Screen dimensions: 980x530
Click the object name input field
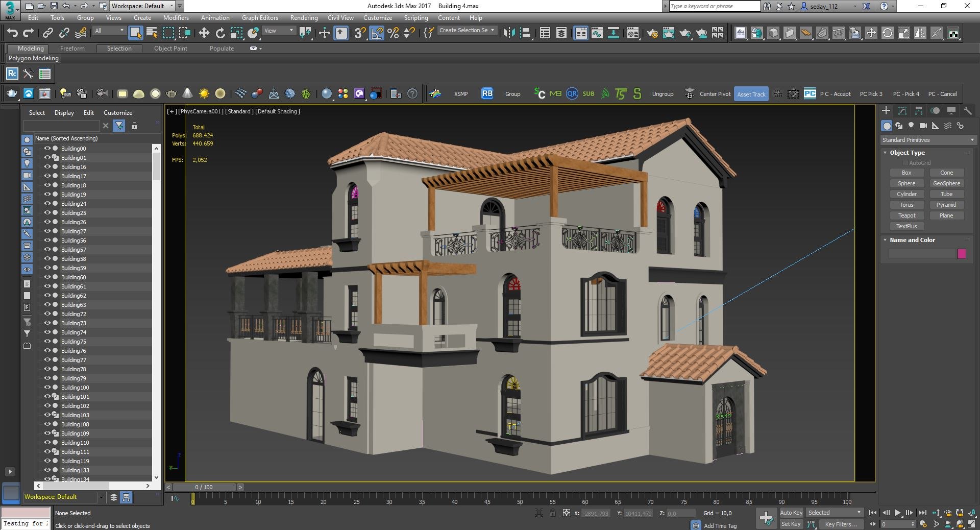click(922, 254)
